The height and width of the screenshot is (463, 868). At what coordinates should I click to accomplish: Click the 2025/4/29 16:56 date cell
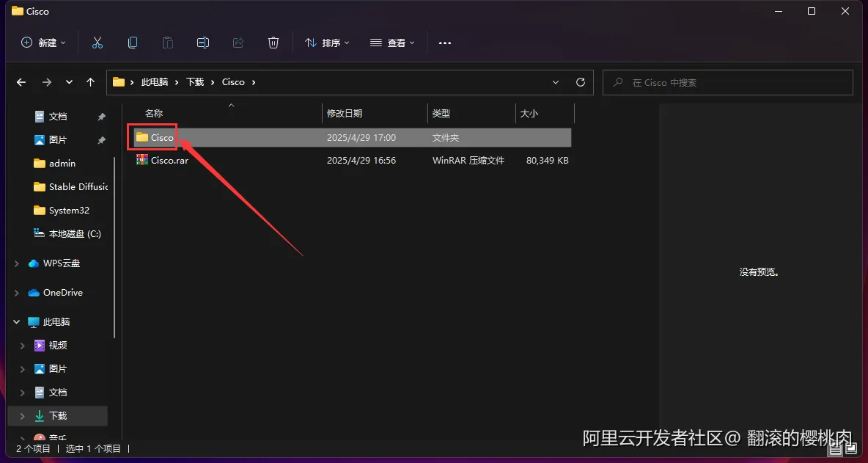pos(361,161)
